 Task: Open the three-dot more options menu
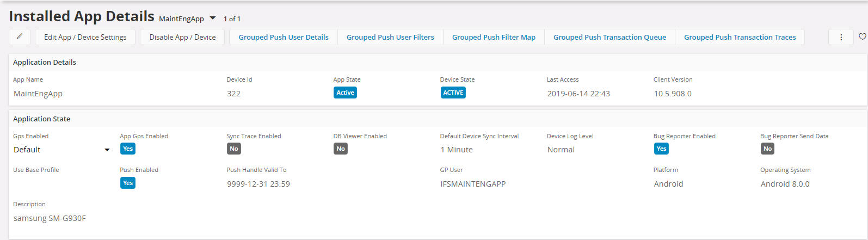click(x=841, y=37)
